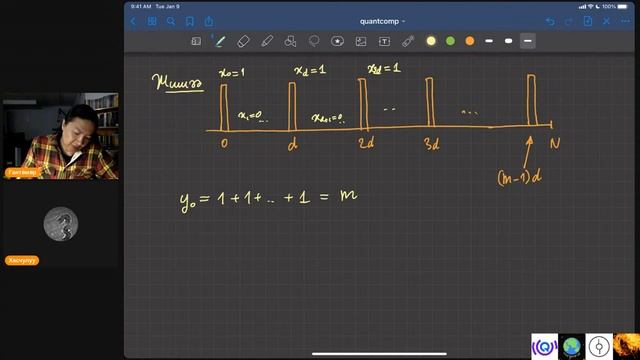This screenshot has width=640, height=360.
Task: Click the second participant's name label
Action: (22, 260)
